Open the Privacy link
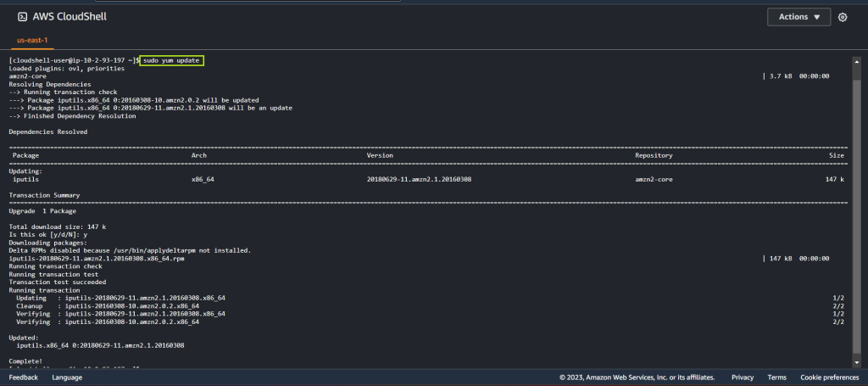Image resolution: width=868 pixels, height=386 pixels. point(743,378)
